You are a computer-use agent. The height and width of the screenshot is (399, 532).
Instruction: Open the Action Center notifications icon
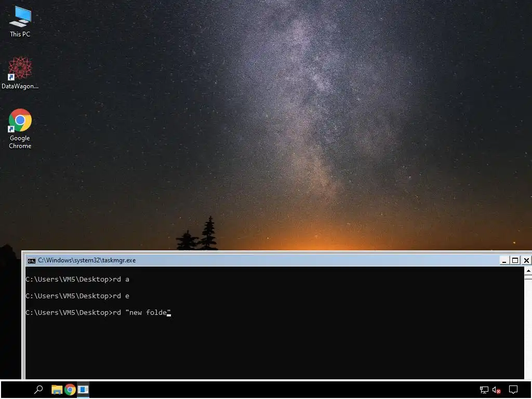[x=513, y=390]
